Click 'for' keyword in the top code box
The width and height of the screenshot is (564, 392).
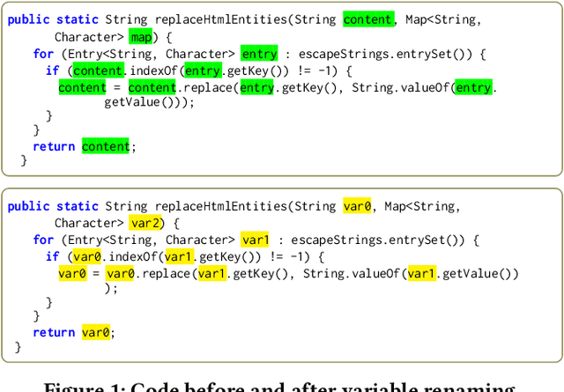43,54
